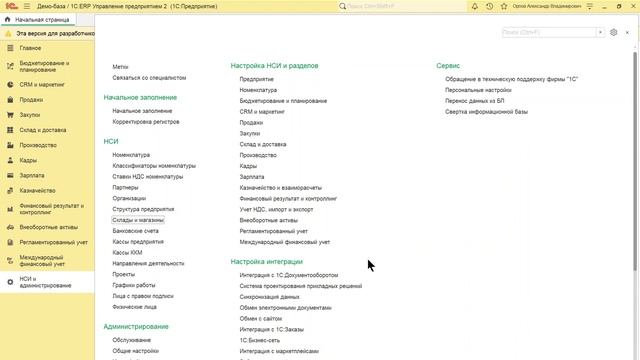Open Кассы предприятия
The width and height of the screenshot is (640, 360).
tap(138, 242)
